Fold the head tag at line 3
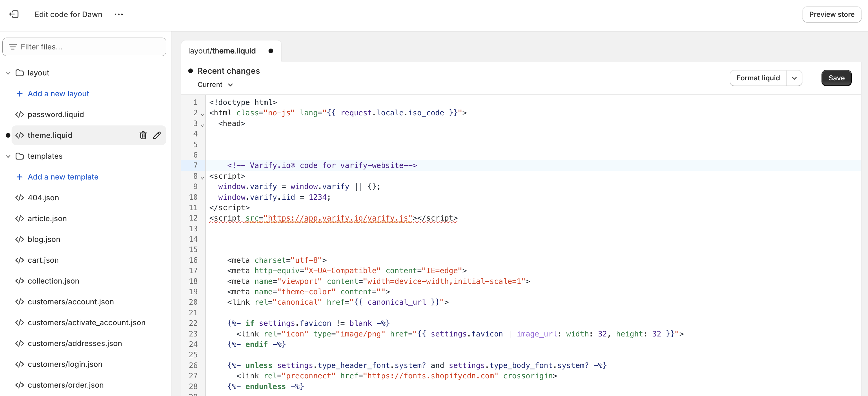 (202, 125)
